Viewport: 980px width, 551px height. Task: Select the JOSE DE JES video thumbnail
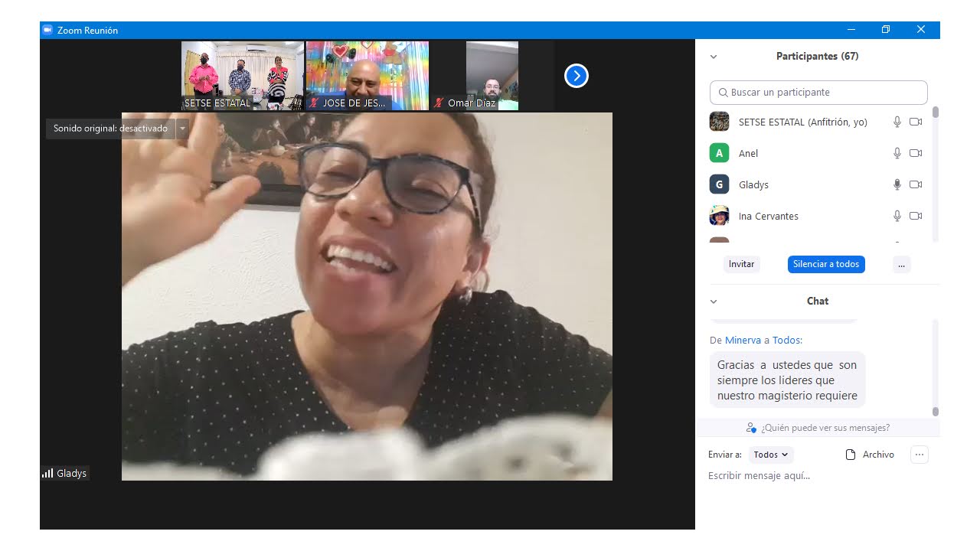click(367, 76)
